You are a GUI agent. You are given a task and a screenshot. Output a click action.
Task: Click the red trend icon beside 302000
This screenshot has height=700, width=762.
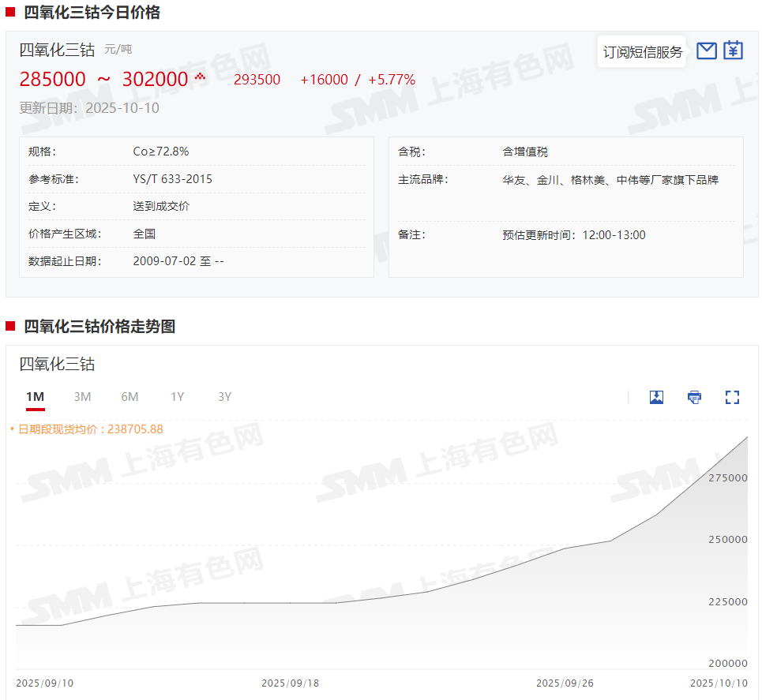(200, 77)
